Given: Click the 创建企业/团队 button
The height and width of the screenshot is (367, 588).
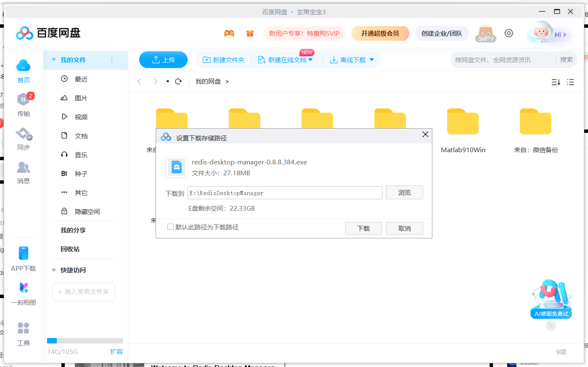Looking at the screenshot, I should tap(442, 34).
